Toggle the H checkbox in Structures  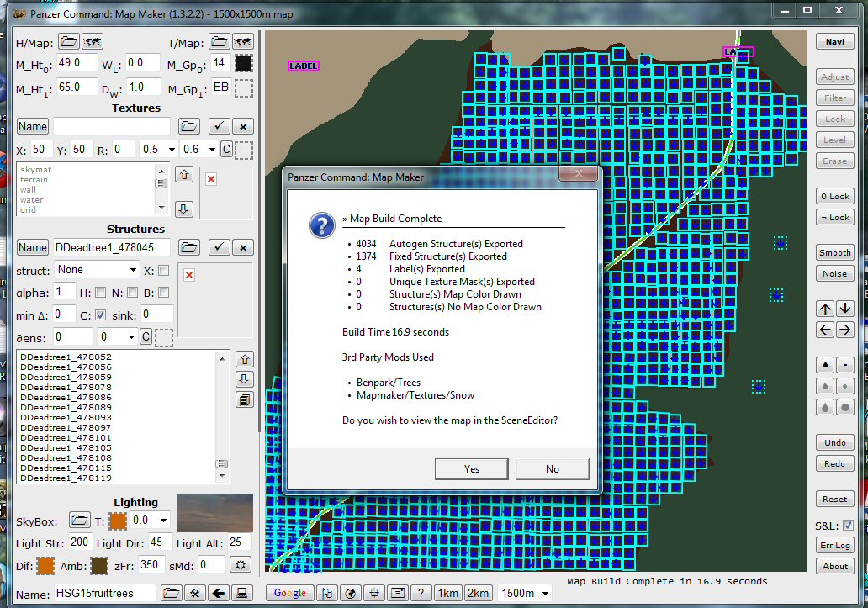click(x=100, y=292)
